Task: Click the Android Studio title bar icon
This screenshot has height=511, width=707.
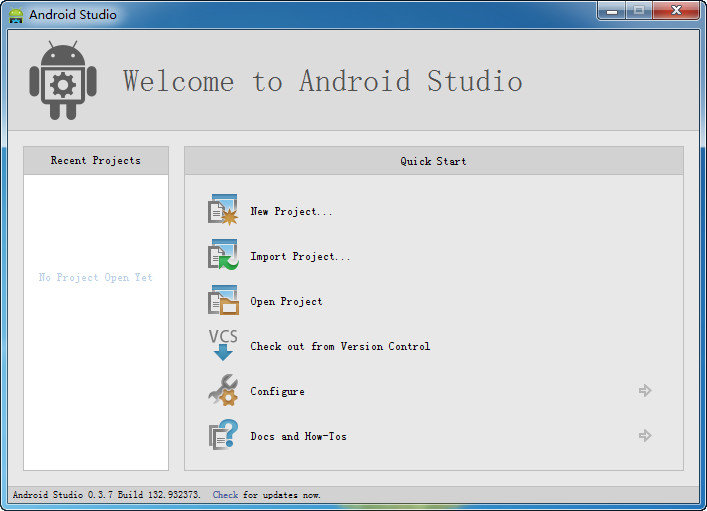Action: coord(16,15)
